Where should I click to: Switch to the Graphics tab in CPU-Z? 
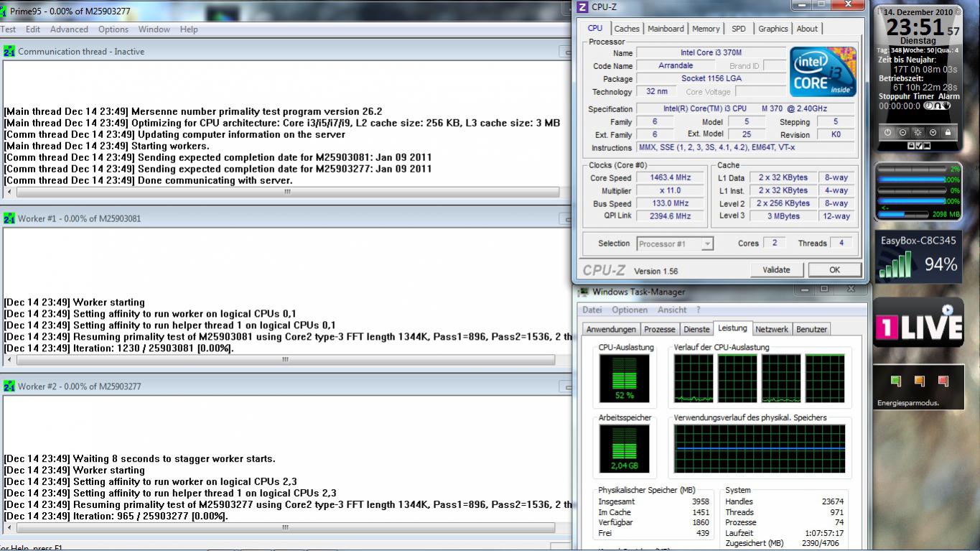(x=773, y=29)
